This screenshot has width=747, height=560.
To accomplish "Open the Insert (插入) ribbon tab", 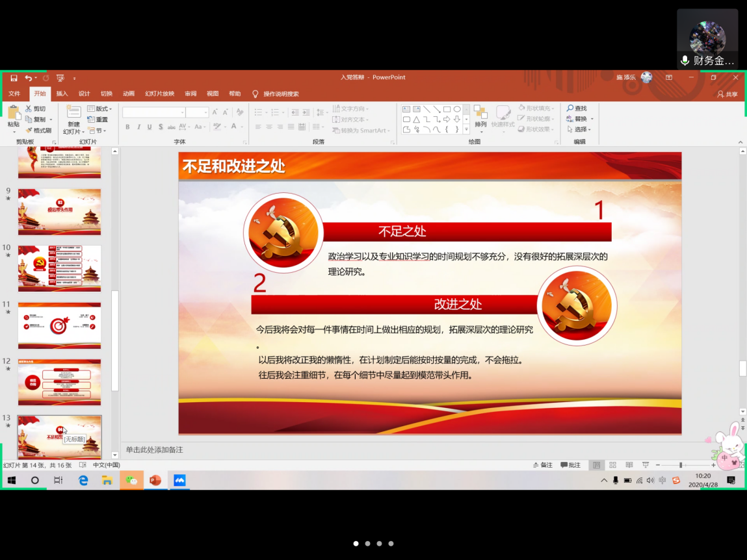I will coord(62,94).
